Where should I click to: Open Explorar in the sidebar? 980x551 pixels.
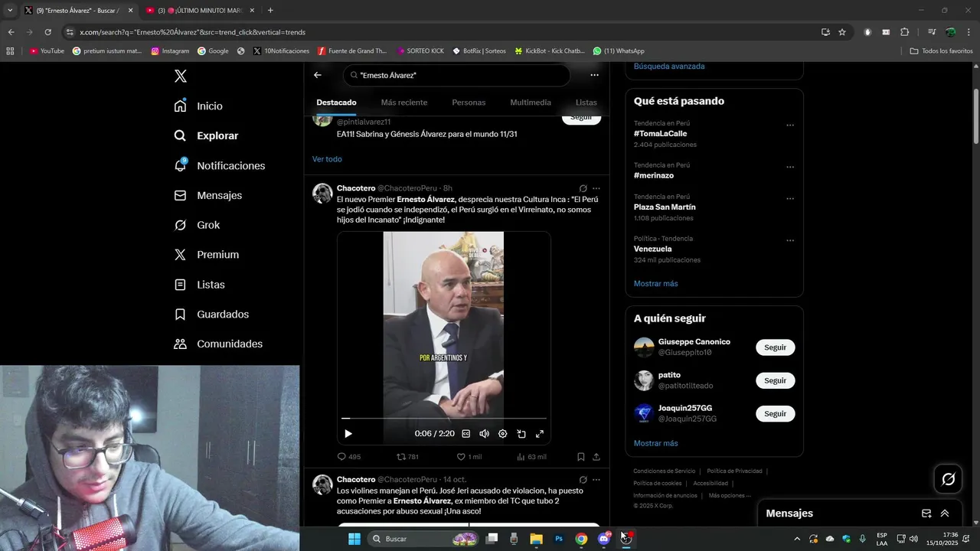206,135
